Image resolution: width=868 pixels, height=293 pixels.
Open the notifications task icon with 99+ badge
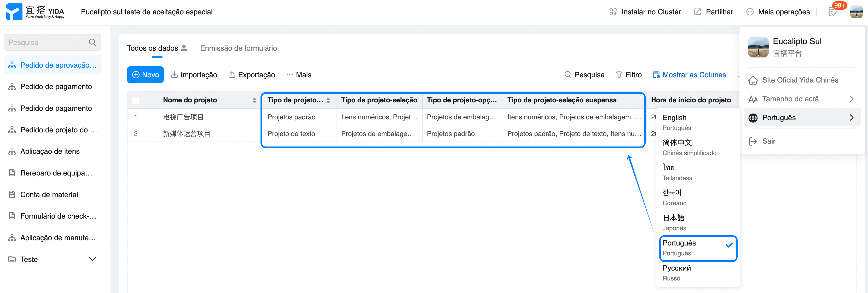click(x=832, y=12)
